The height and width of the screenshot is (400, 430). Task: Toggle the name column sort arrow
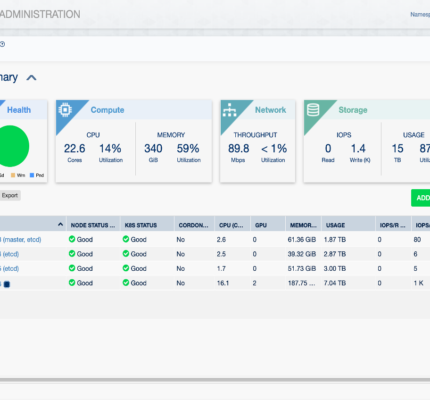[x=60, y=224]
